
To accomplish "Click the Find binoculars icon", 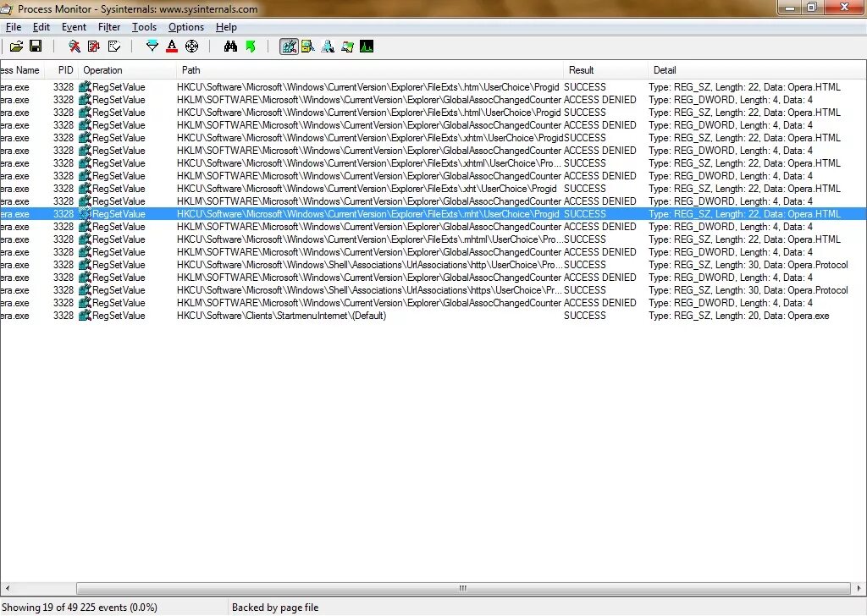I will (230, 47).
